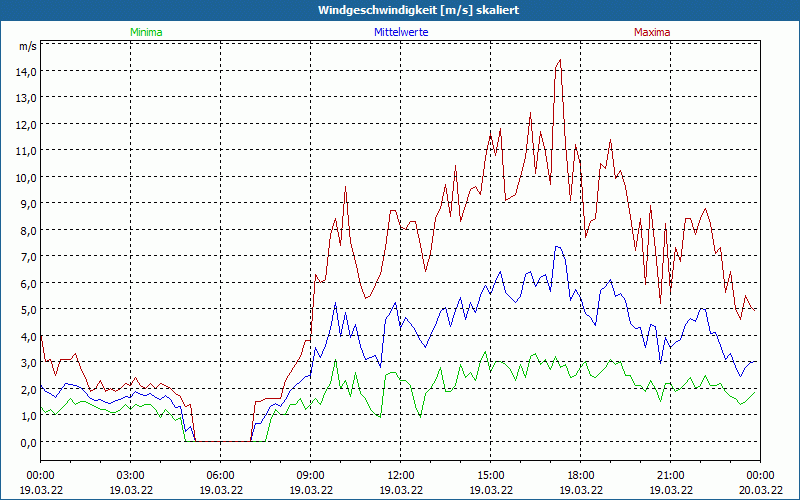Click the 0,0 y-axis label
Image resolution: width=800 pixels, height=500 pixels.
pos(24,442)
